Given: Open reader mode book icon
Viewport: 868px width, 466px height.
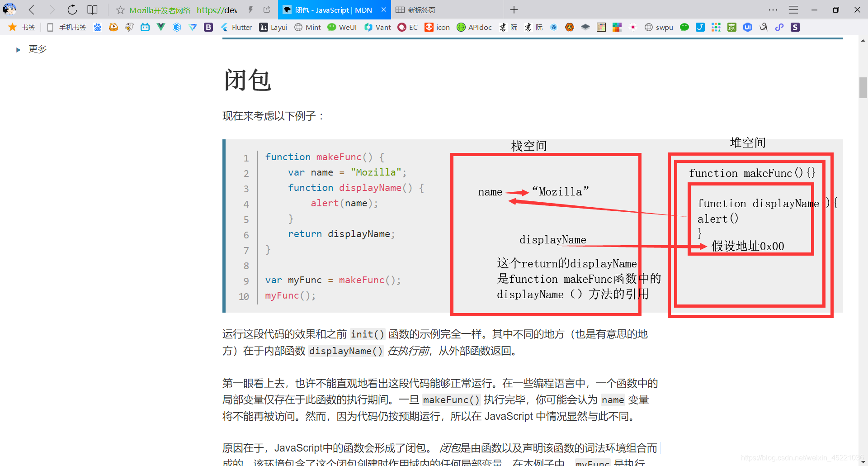Looking at the screenshot, I should (x=92, y=10).
